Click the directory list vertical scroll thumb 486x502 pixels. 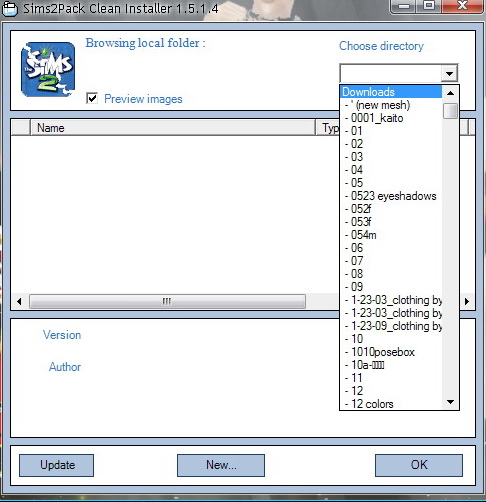click(x=450, y=111)
